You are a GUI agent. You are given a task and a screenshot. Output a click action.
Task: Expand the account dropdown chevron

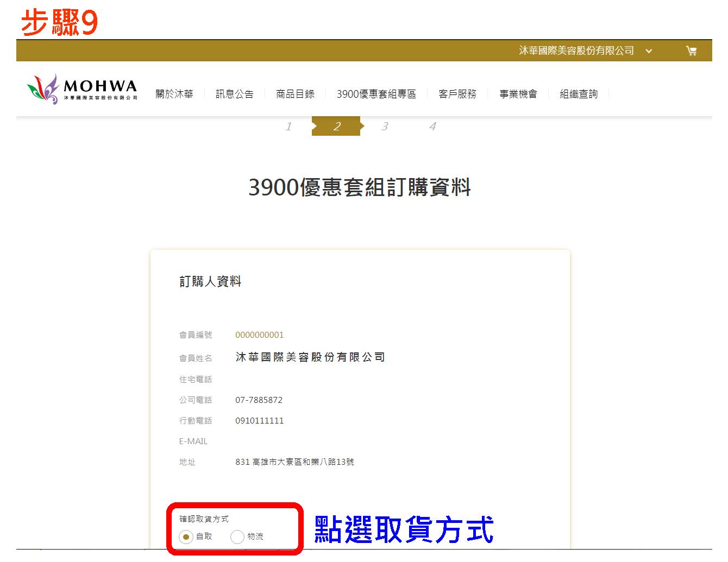pyautogui.click(x=649, y=51)
